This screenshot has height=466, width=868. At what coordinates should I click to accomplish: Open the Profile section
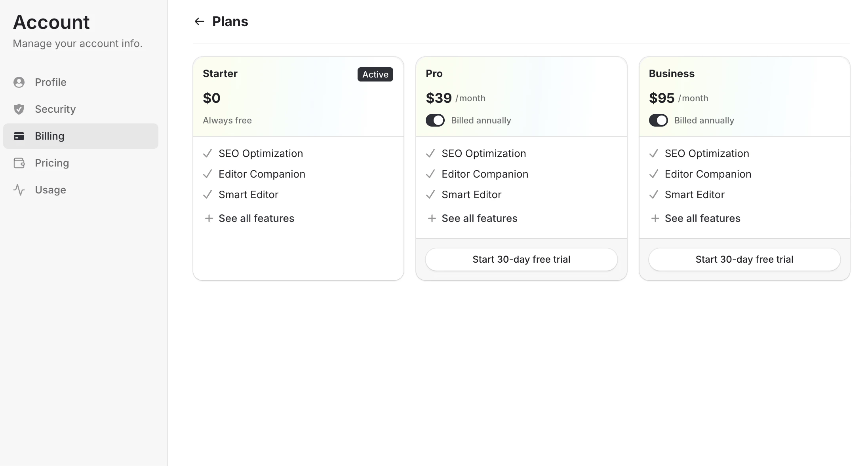51,82
